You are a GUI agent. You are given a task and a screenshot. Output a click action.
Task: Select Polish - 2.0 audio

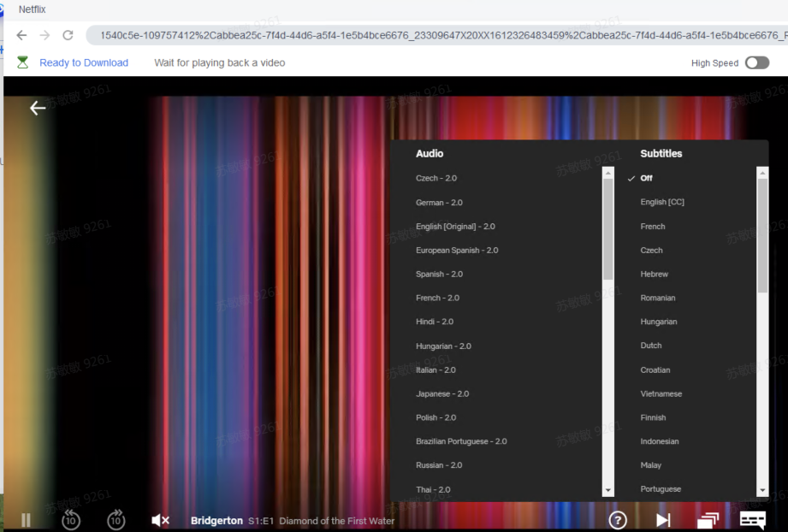pyautogui.click(x=435, y=417)
